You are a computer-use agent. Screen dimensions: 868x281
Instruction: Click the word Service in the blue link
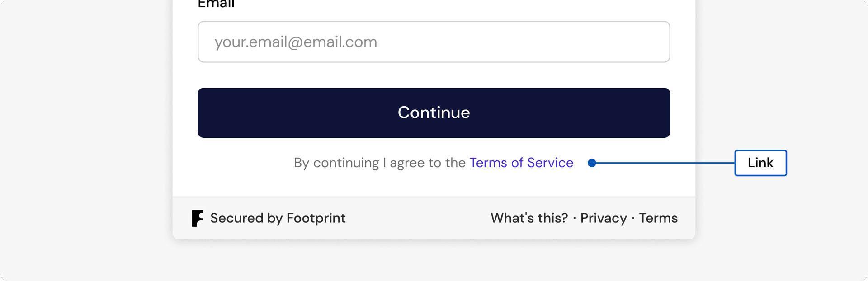[550, 163]
